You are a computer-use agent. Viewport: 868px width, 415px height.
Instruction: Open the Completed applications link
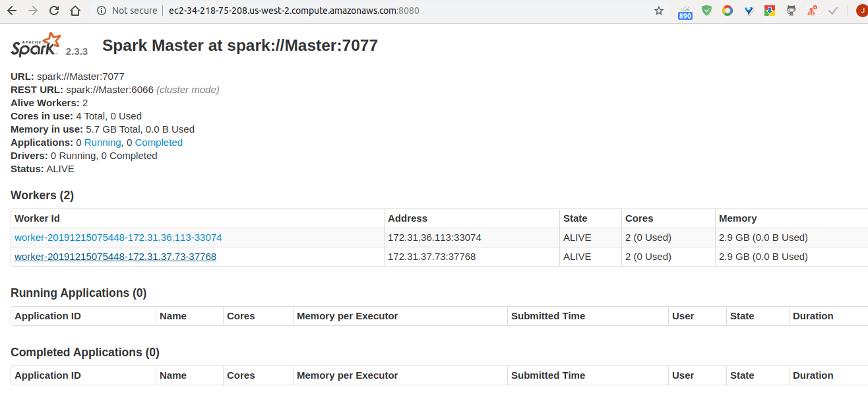pos(159,143)
